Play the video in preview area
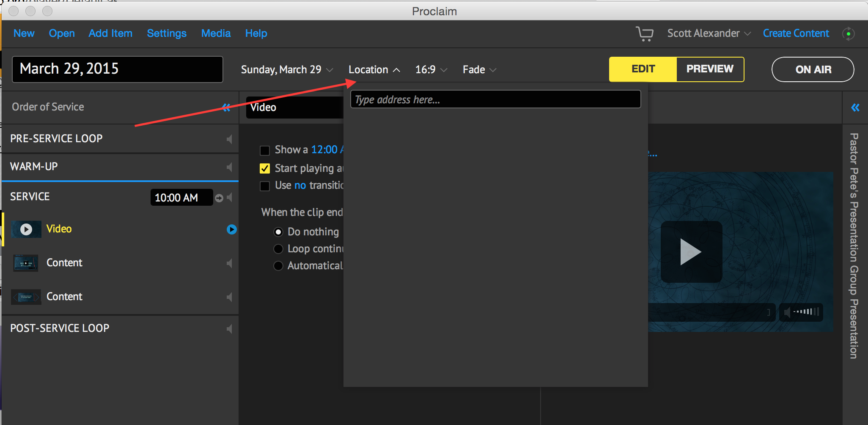Viewport: 868px width, 425px height. pos(691,252)
